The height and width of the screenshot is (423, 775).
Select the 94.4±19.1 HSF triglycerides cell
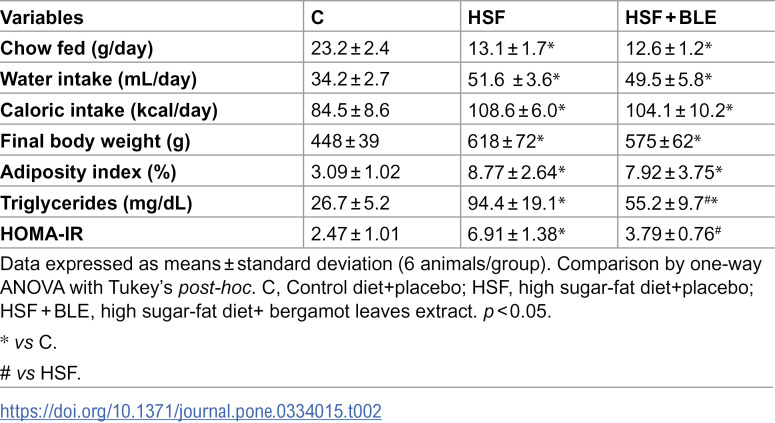coord(517,203)
